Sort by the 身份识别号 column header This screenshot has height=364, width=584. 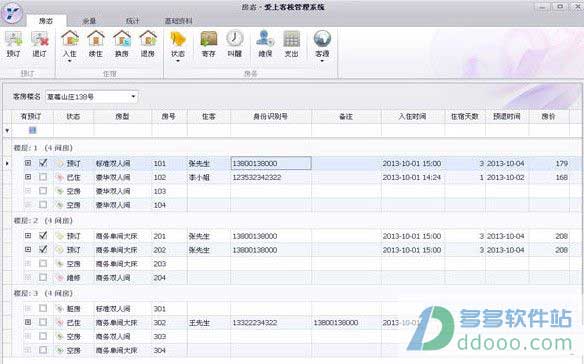point(271,117)
